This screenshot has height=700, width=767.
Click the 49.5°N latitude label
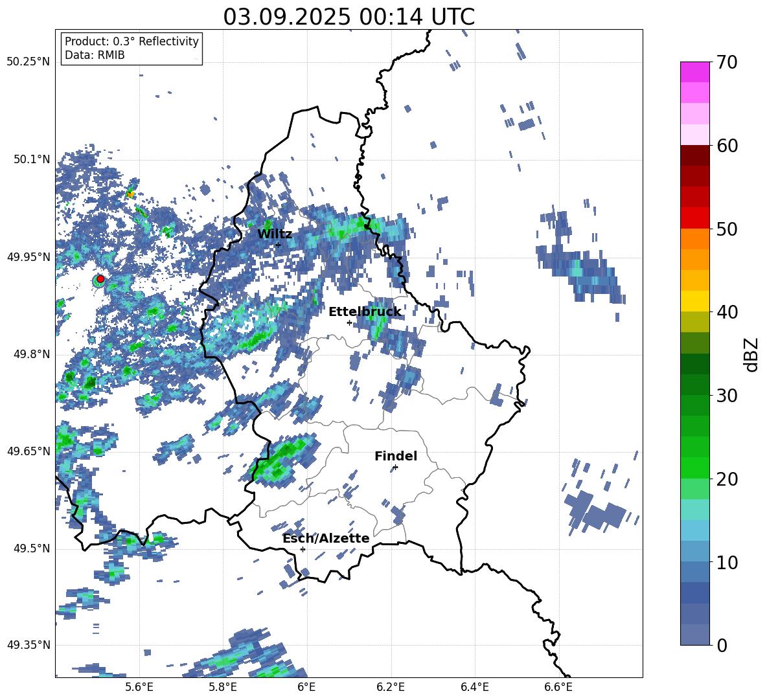(32, 548)
